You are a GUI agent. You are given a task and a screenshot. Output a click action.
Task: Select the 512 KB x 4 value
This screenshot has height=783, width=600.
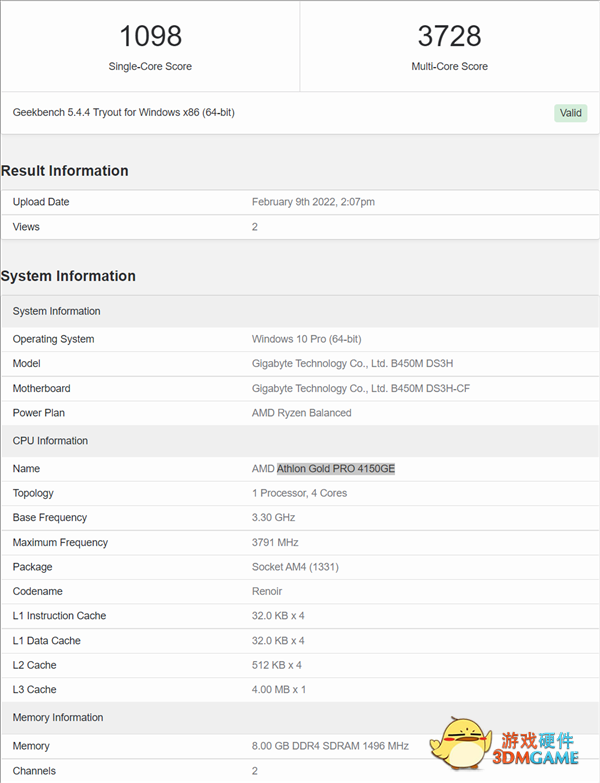coord(277,665)
